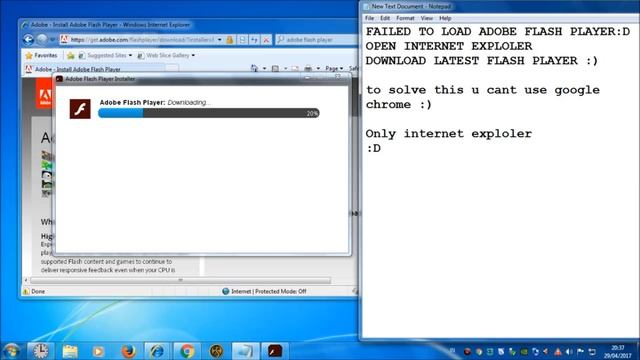Switch to Internet Explorer on taskbar
This screenshot has height=360, width=640.
point(157,351)
